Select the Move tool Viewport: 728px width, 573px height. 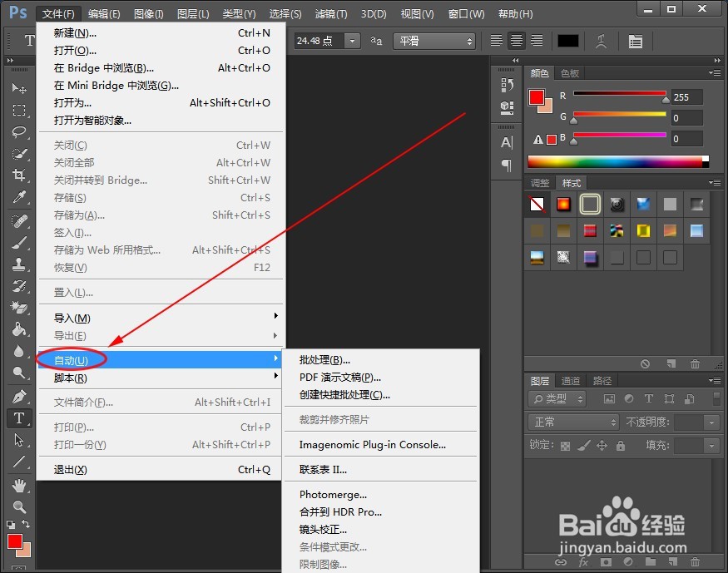[x=18, y=87]
